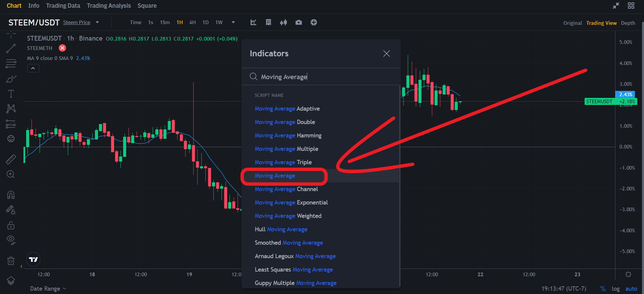Select the 1D interval
The width and height of the screenshot is (644, 294).
click(206, 22)
